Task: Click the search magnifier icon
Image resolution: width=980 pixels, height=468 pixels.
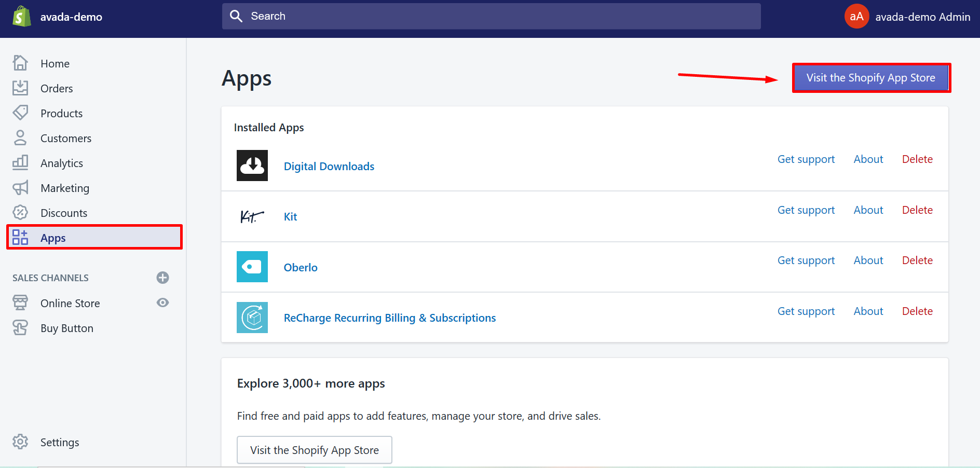Action: point(236,16)
